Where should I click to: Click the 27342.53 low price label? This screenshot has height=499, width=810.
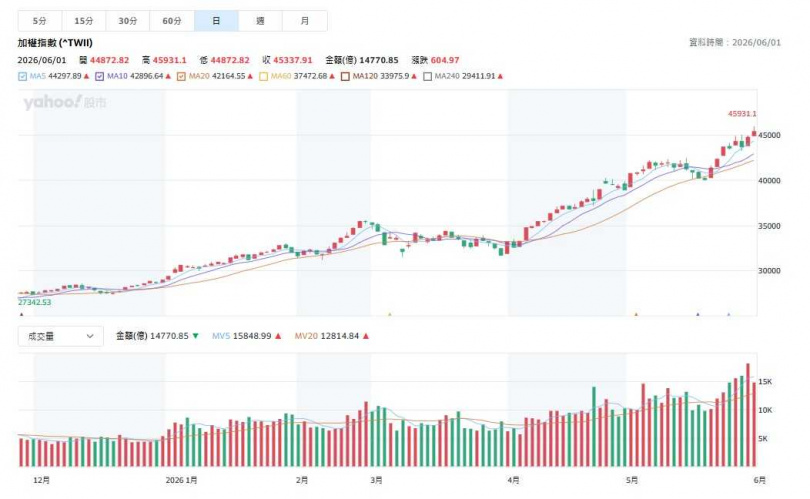coord(35,302)
